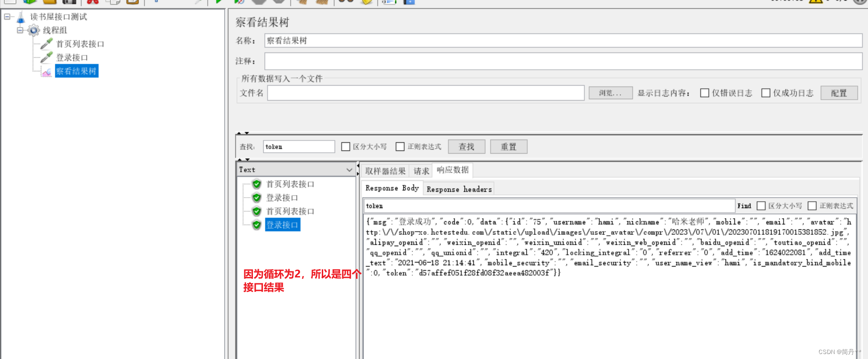Click the Response Body search field with token
The height and width of the screenshot is (359, 868).
point(549,206)
